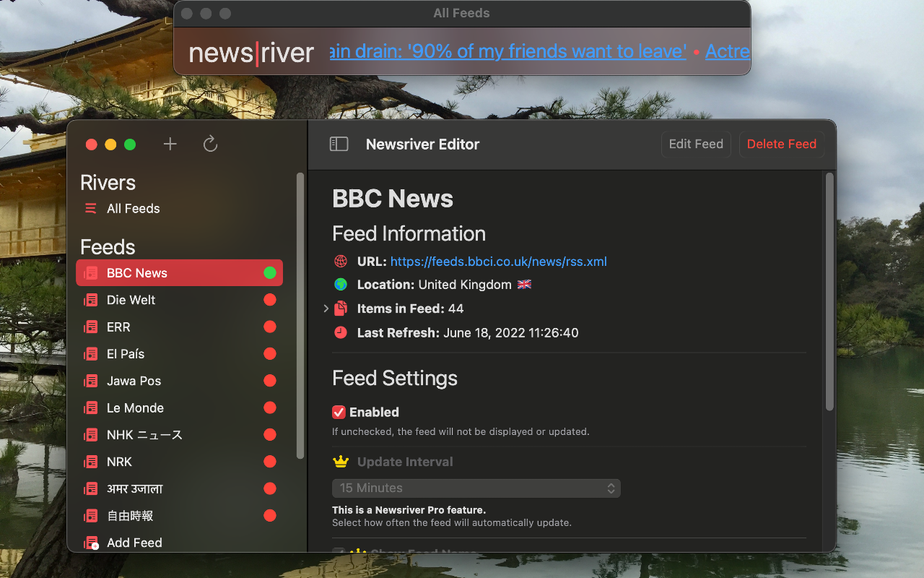
Task: Open the feeds.bbci.co.uk RSS URL link
Action: click(x=499, y=262)
